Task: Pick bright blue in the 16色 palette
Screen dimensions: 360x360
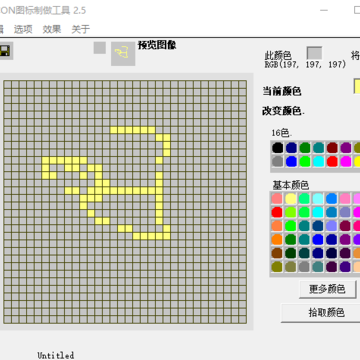Action: coord(291,161)
